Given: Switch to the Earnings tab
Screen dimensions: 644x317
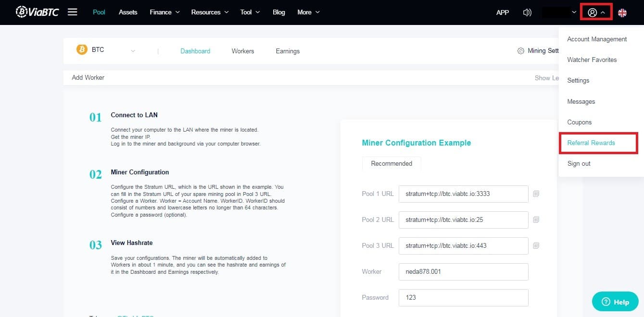Looking at the screenshot, I should [x=288, y=51].
